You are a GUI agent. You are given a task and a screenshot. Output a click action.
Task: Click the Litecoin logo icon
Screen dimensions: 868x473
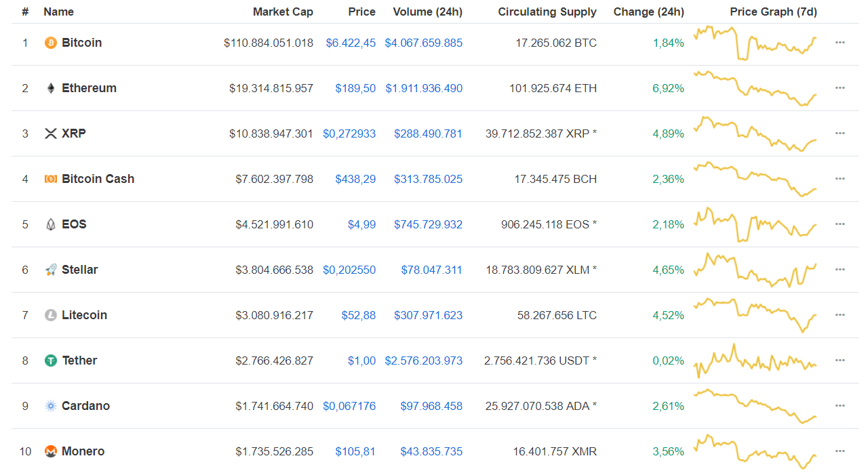click(x=50, y=315)
